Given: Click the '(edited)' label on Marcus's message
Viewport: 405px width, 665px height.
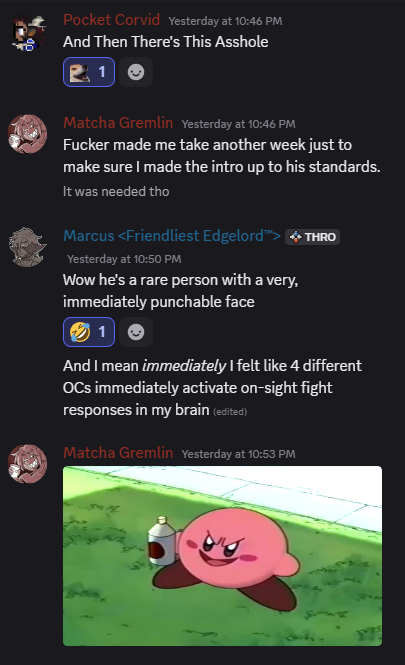Looking at the screenshot, I should [230, 412].
